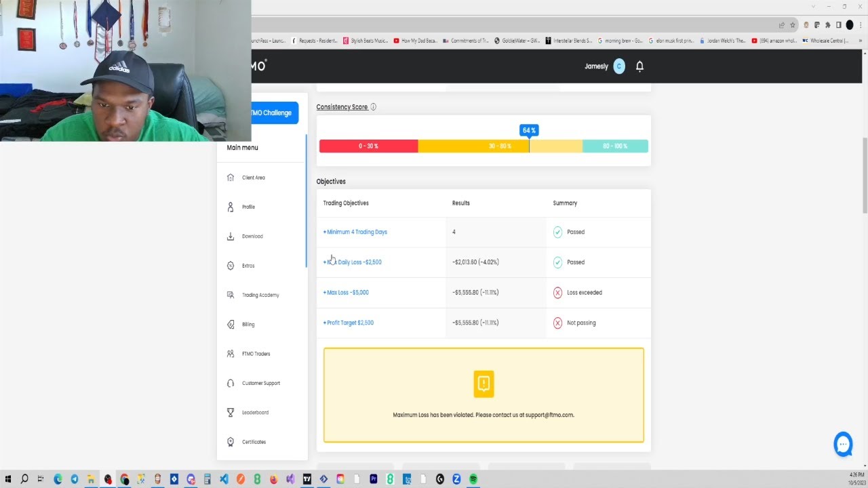This screenshot has height=488, width=868.
Task: Click the Trading Academy icon in sidebar
Action: (x=231, y=295)
